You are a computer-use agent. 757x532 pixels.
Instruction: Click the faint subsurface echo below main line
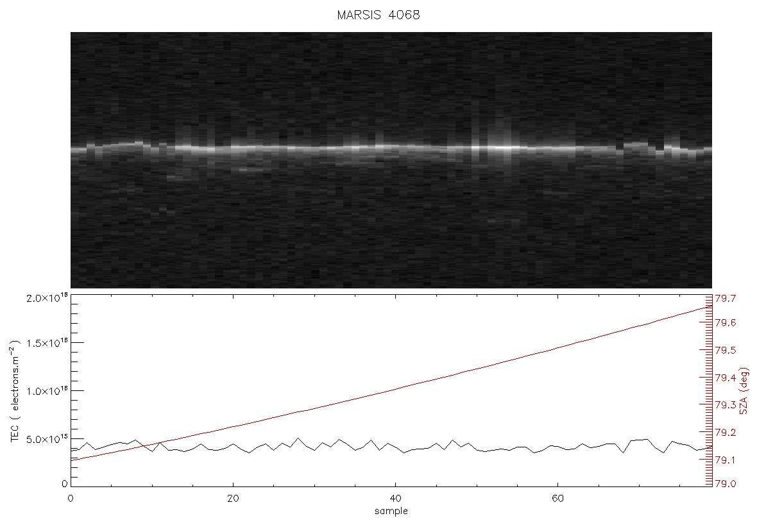250,169
